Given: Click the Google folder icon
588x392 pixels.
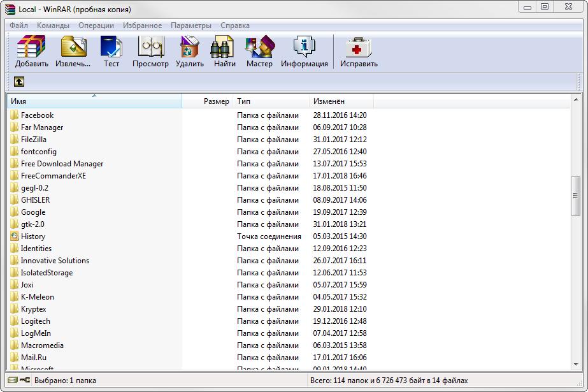Looking at the screenshot, I should pyautogui.click(x=14, y=212).
